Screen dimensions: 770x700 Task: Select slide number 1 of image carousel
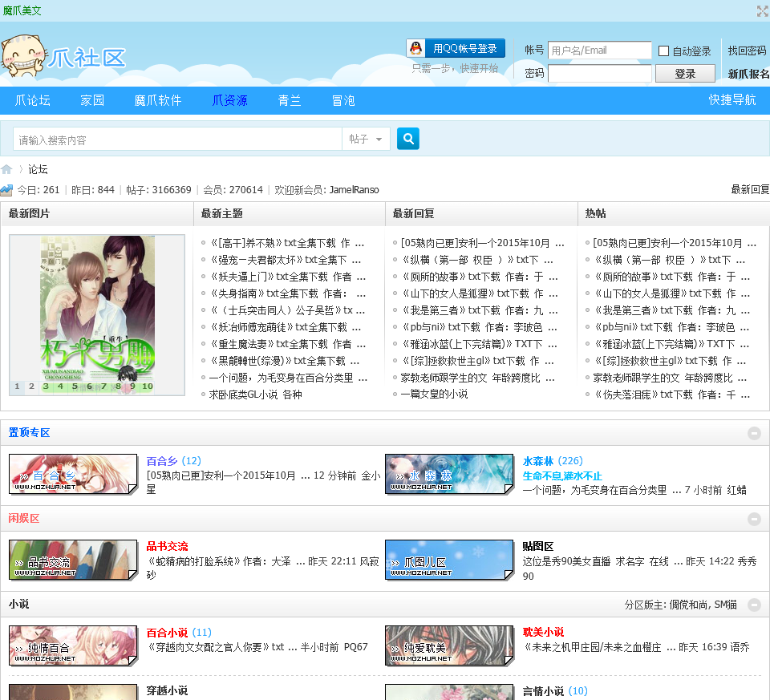pyautogui.click(x=17, y=386)
